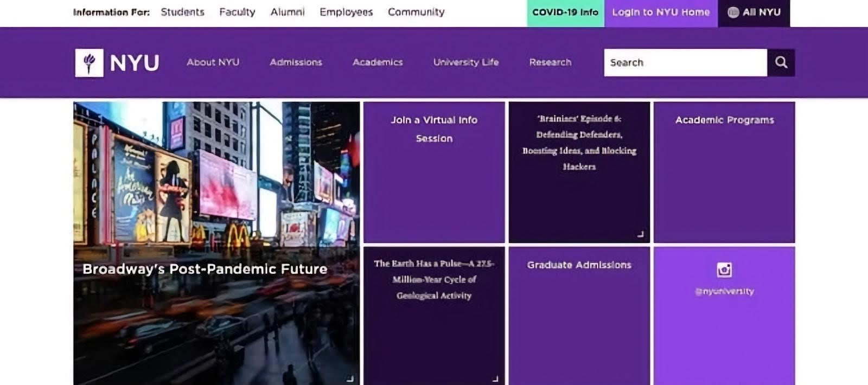Viewport: 868px width, 385px height.
Task: Open the Graduate Admissions tile
Action: tap(579, 316)
